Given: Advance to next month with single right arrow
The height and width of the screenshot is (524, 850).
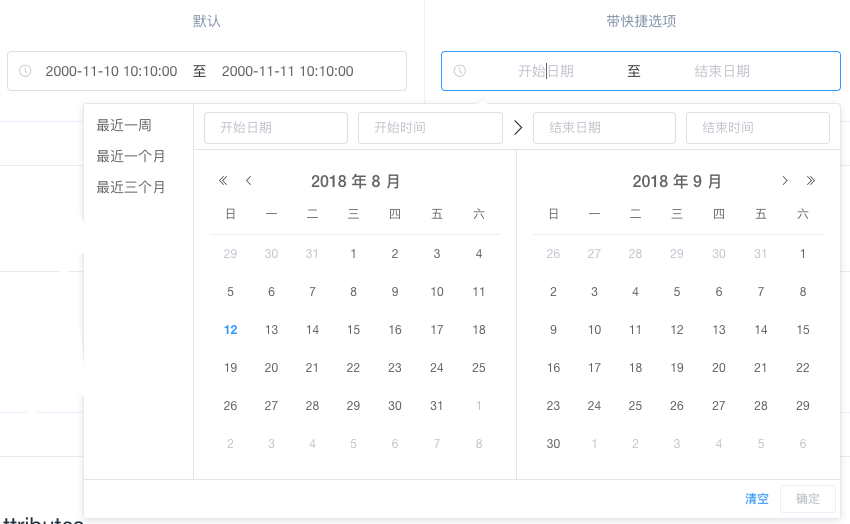Looking at the screenshot, I should [785, 181].
